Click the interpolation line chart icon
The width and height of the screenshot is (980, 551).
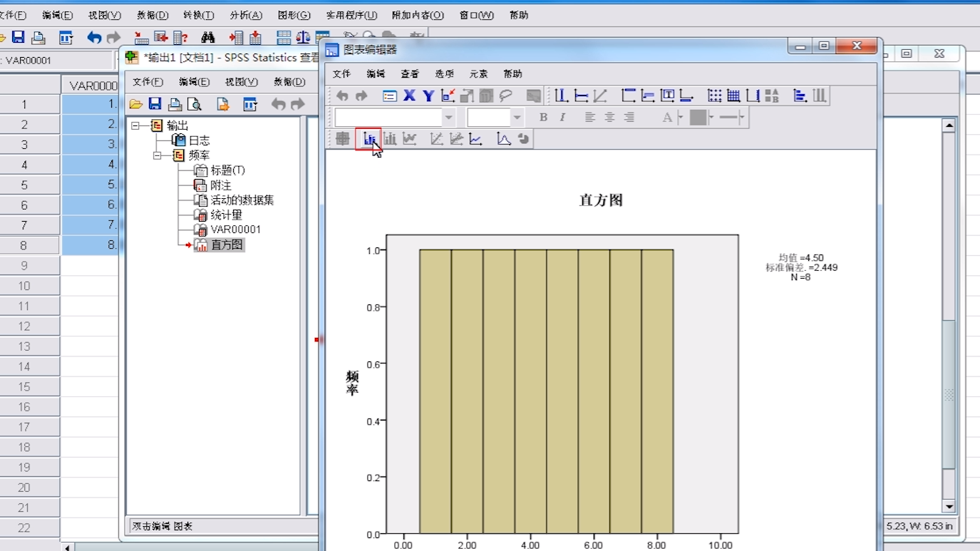pos(475,139)
